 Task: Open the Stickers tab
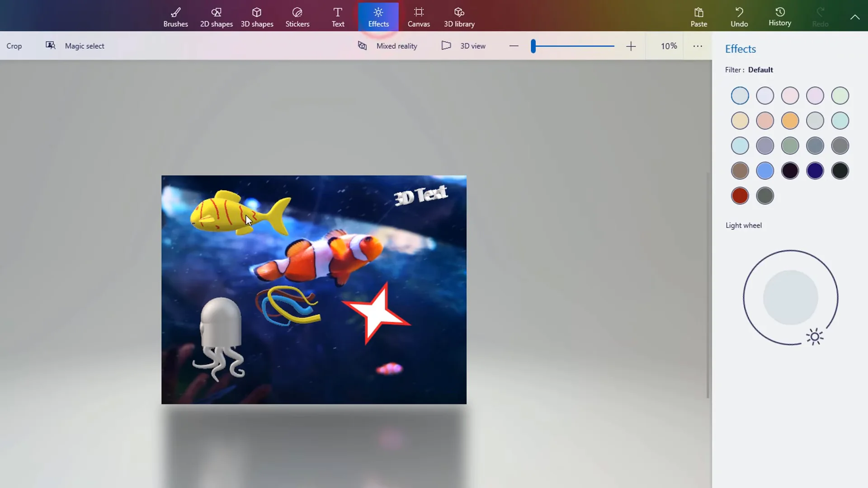click(x=297, y=17)
